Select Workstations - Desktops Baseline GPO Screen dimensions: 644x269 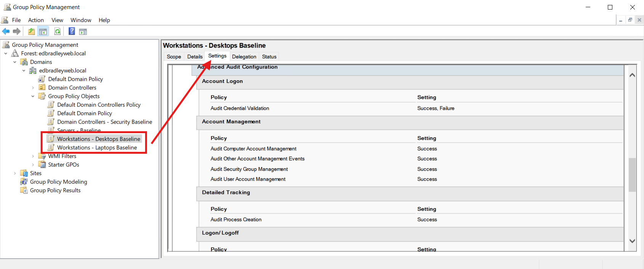99,139
